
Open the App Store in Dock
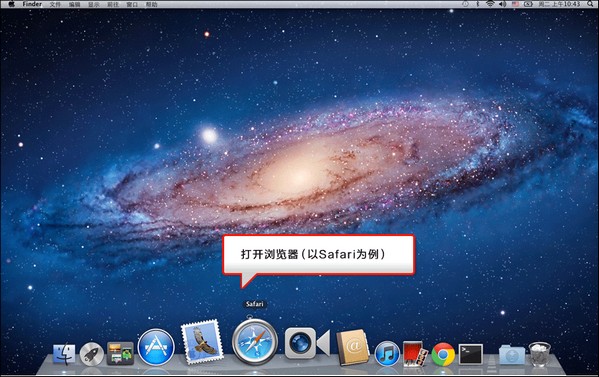pos(156,347)
